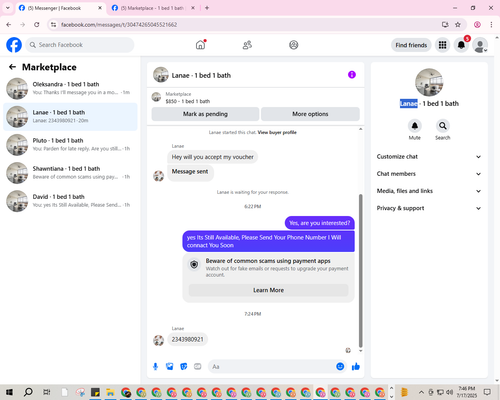The image size is (500, 400).
Task: Bookmark this page with star icon
Action: pos(458,25)
